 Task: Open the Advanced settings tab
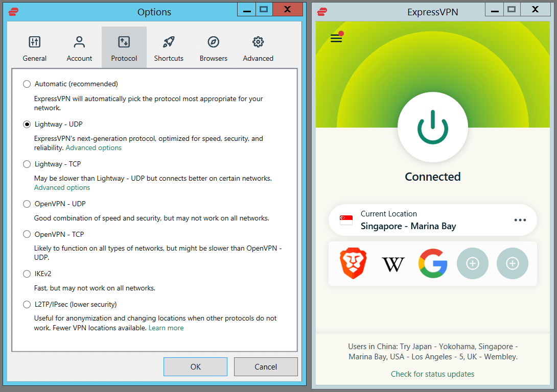(x=258, y=47)
